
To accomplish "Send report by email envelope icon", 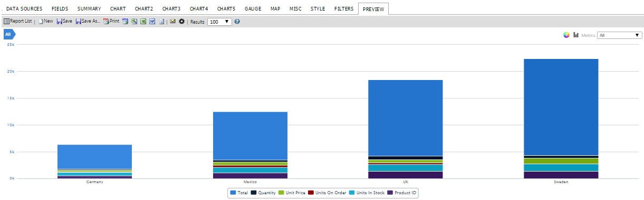I will tap(172, 21).
